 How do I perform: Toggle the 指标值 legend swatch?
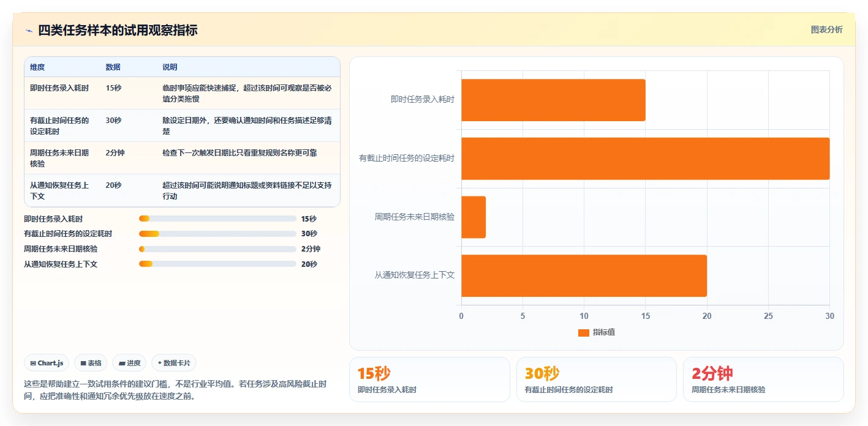click(x=584, y=332)
